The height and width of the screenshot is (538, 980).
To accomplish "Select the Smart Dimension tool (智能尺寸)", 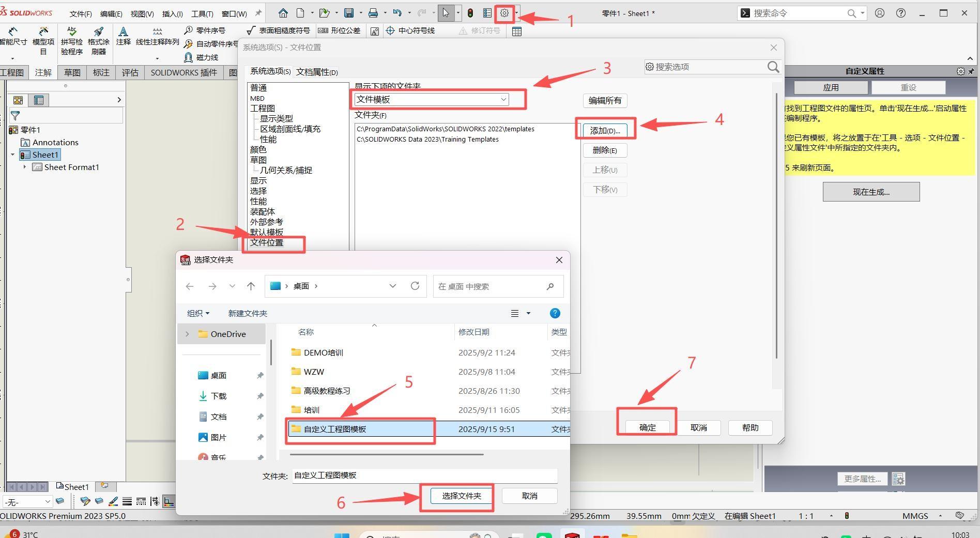I will (x=13, y=37).
